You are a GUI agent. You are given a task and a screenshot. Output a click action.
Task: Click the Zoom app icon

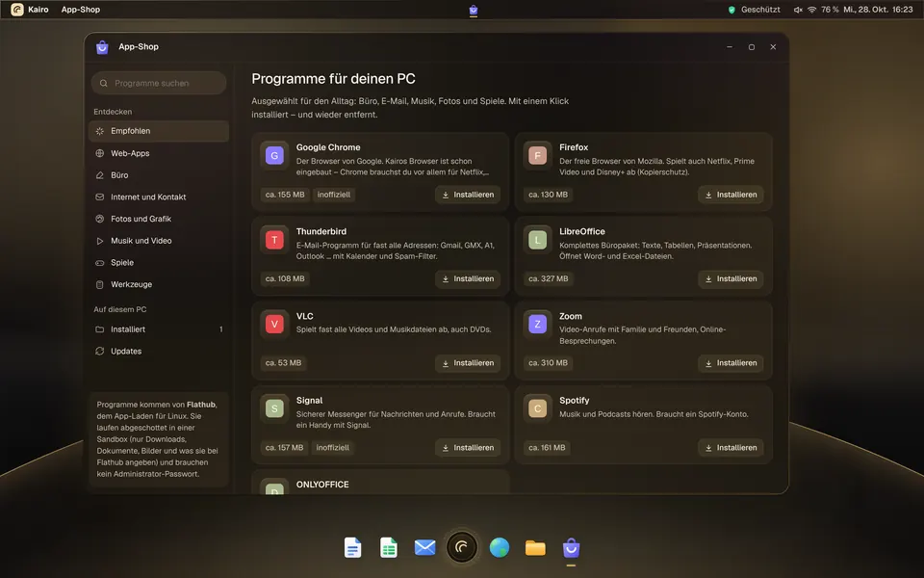click(x=537, y=325)
